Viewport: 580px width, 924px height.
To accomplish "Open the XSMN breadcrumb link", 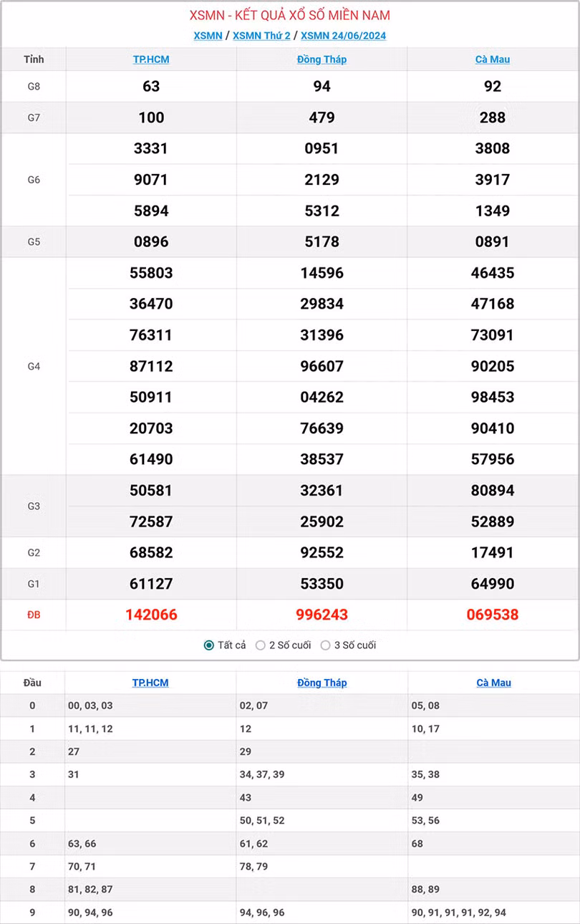I will pyautogui.click(x=208, y=36).
